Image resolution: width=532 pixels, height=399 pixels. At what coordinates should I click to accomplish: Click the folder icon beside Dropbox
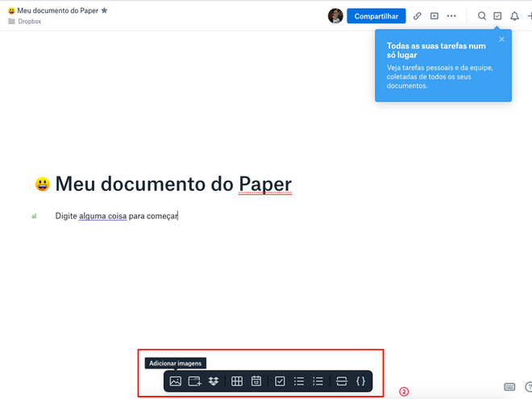click(x=11, y=22)
